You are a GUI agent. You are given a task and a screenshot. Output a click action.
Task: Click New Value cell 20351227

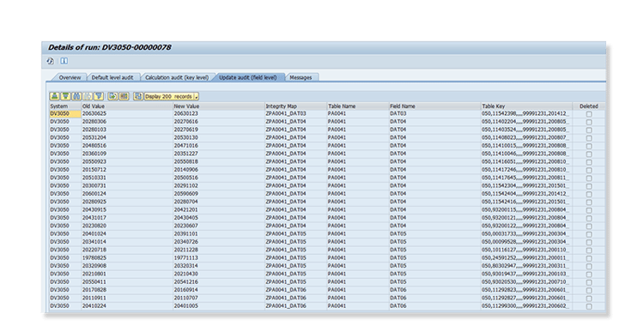tap(218, 154)
